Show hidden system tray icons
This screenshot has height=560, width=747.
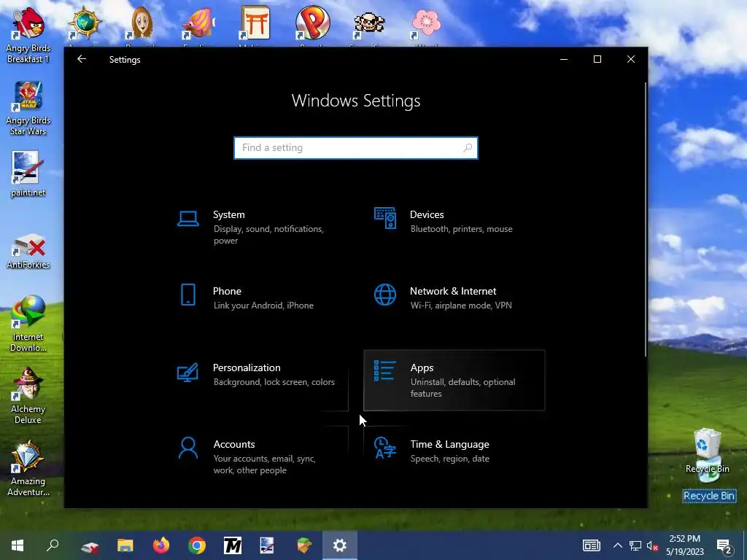coord(617,545)
